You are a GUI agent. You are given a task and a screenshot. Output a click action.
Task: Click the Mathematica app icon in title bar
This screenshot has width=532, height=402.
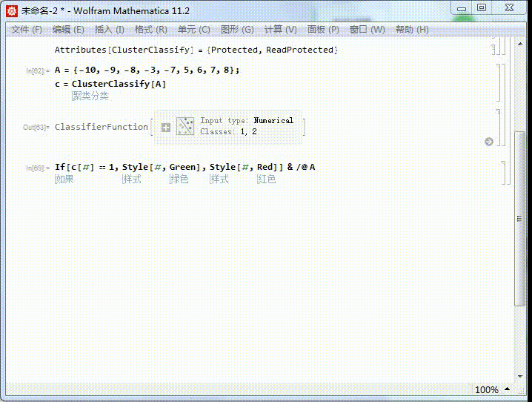12,11
